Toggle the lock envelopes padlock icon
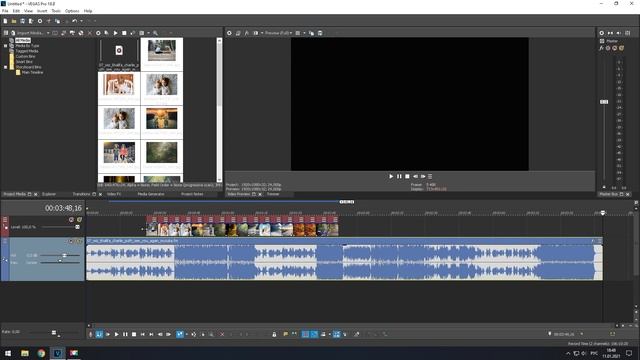 (x=274, y=334)
